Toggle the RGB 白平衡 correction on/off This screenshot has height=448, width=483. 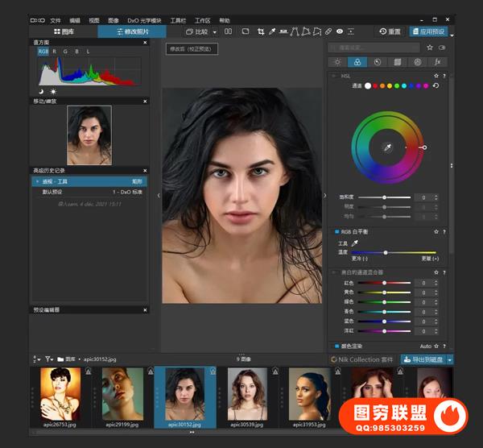336,231
